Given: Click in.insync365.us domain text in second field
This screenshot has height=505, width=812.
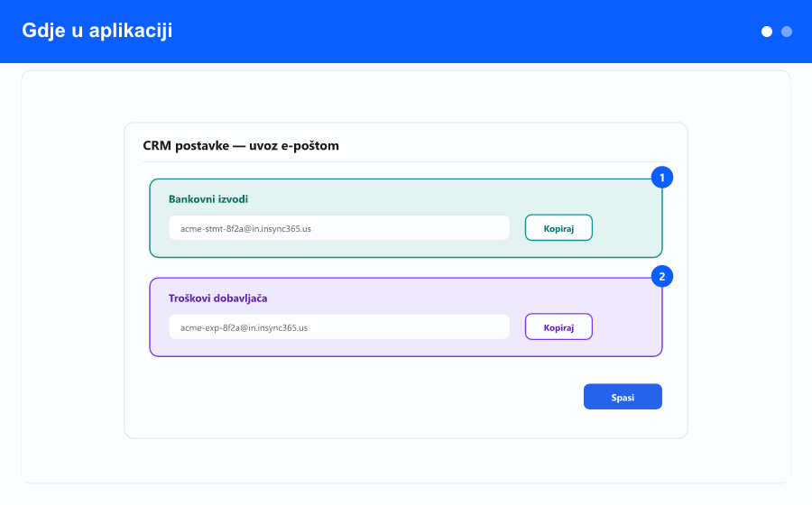Looking at the screenshot, I should (x=278, y=327).
